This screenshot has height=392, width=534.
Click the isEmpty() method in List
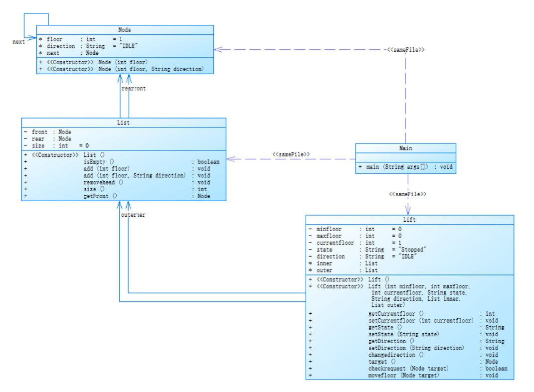point(99,162)
